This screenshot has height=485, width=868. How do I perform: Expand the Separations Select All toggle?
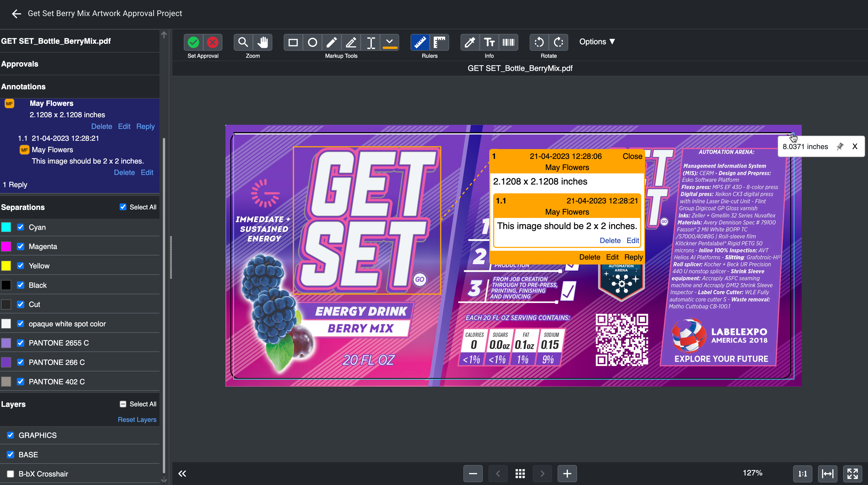click(x=123, y=207)
